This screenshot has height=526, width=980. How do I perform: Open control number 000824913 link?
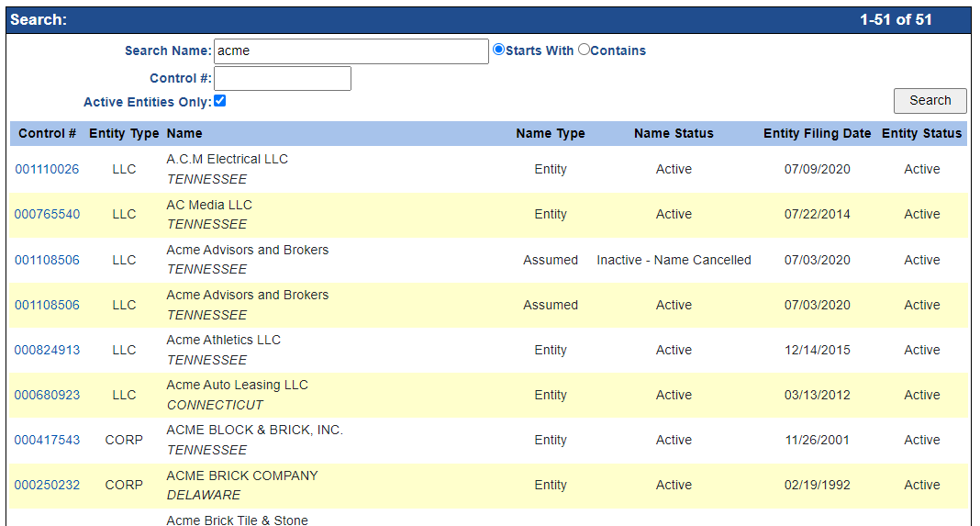pyautogui.click(x=47, y=351)
